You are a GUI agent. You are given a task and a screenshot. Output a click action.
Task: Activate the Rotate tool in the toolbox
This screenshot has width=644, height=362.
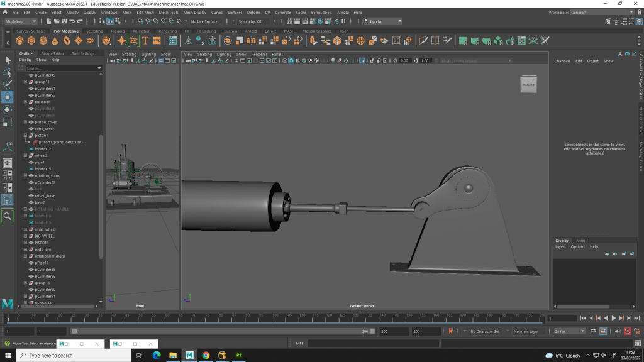point(8,109)
